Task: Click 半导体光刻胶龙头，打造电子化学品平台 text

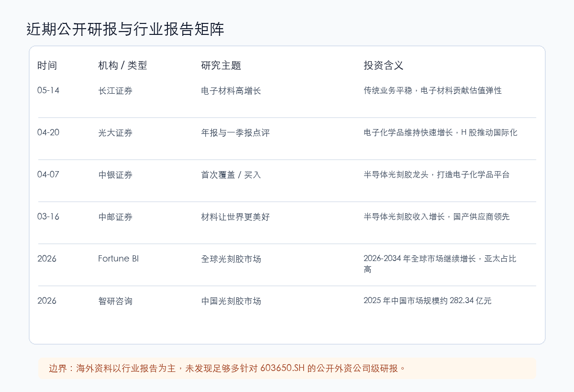Action: point(437,174)
